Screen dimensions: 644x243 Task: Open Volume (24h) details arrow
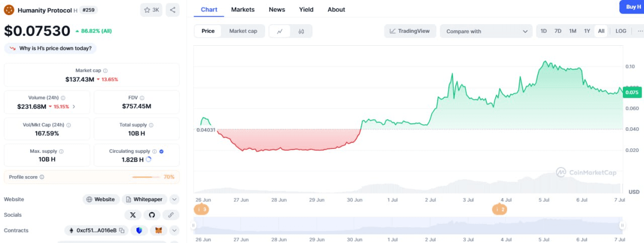pos(74,107)
